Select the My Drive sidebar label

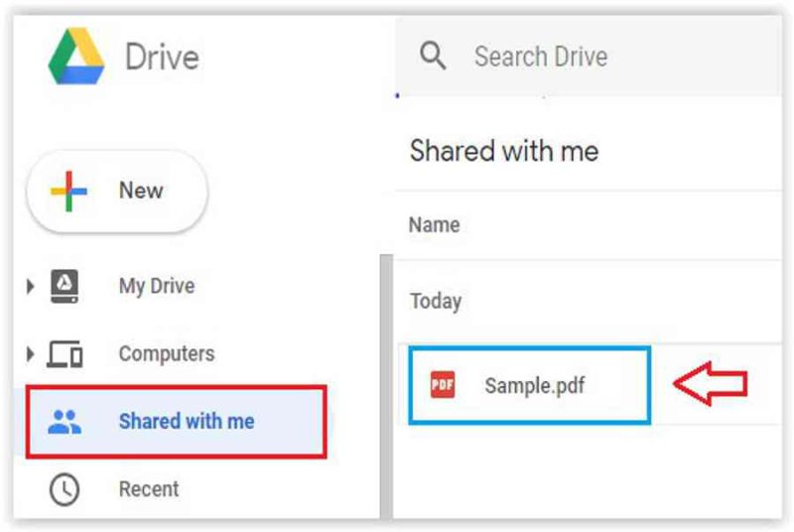(157, 286)
